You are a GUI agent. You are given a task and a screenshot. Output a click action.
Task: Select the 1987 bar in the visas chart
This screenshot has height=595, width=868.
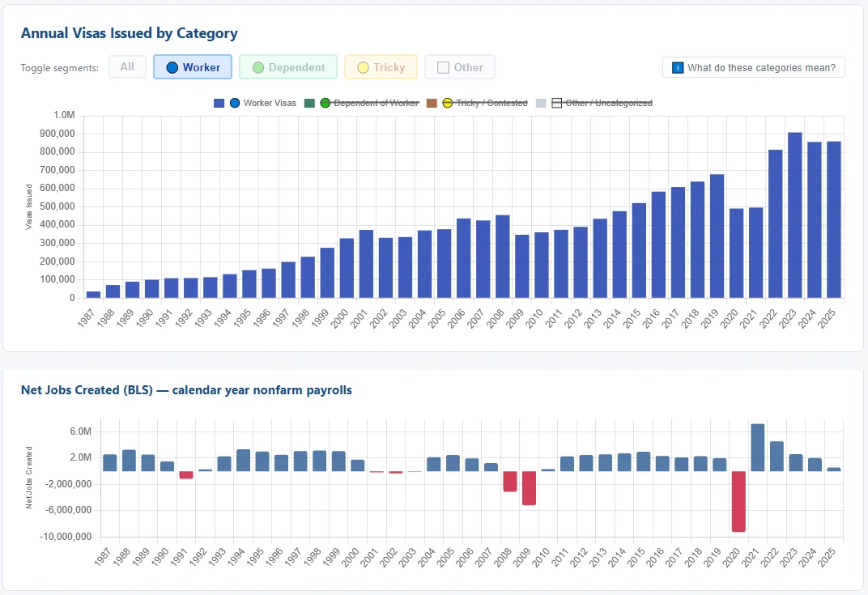[94, 295]
